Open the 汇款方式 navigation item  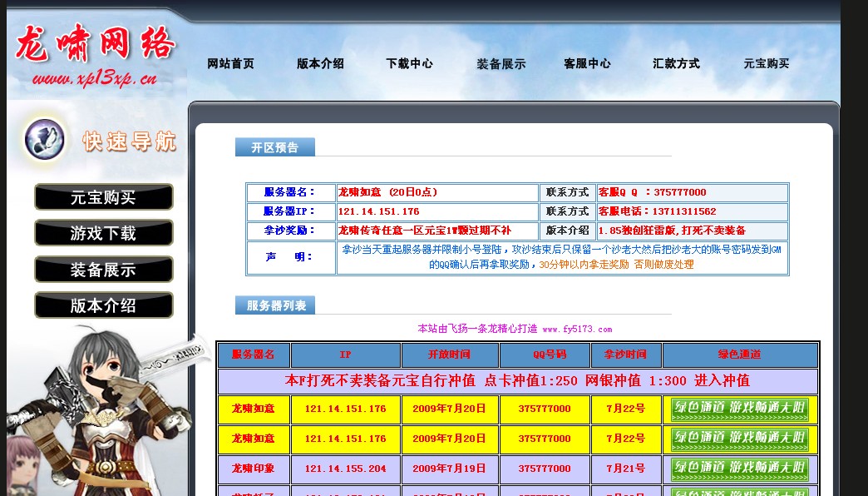(x=676, y=62)
